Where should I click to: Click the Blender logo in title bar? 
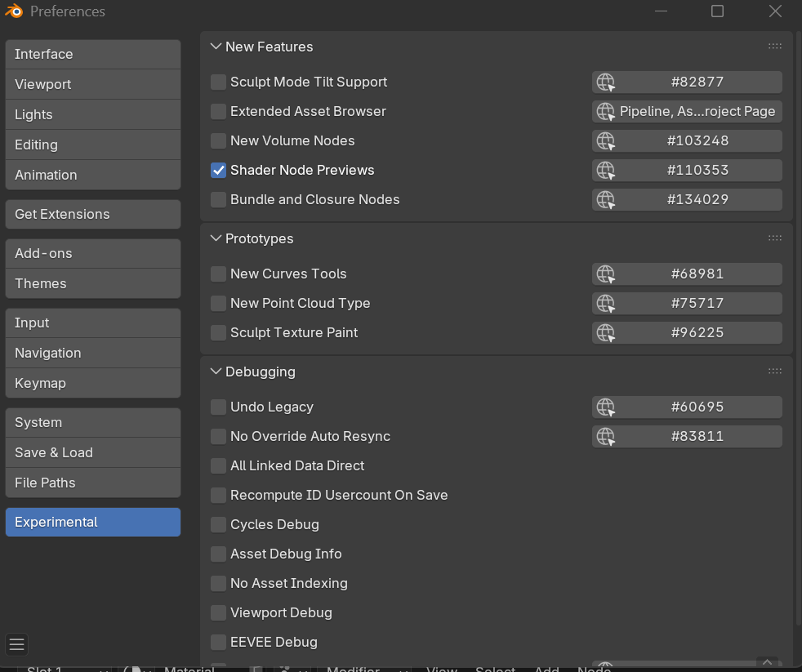[14, 11]
